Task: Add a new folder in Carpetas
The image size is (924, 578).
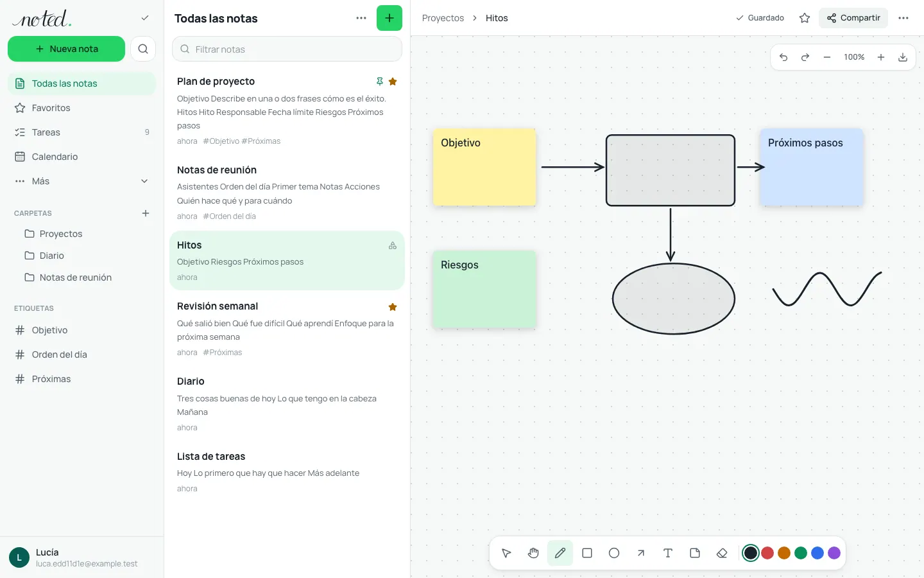Action: 146,213
